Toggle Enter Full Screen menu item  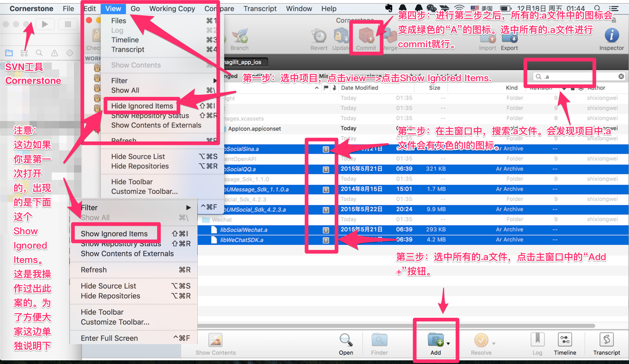[x=134, y=338]
